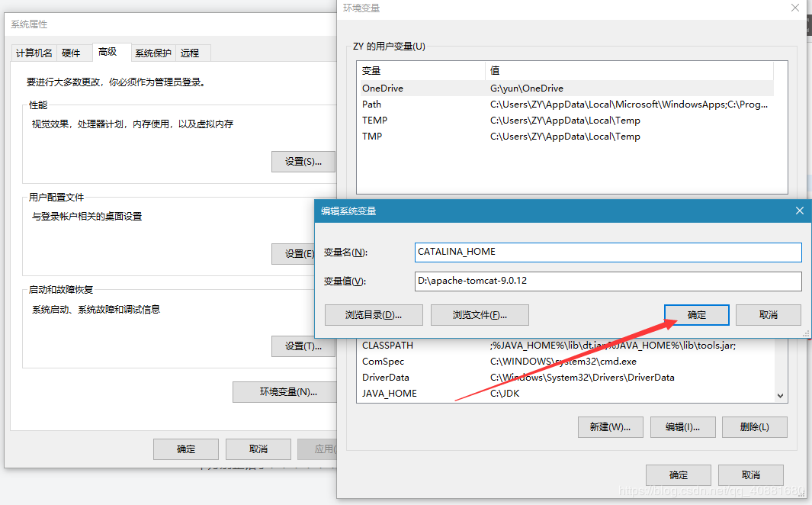Image resolution: width=812 pixels, height=505 pixels.
Task: Click 新建(W)... system variable button
Action: [611, 426]
